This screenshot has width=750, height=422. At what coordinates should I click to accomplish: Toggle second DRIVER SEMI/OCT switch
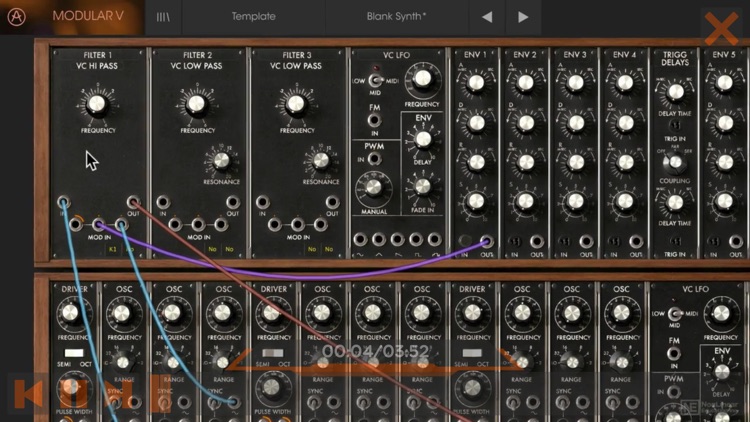[273, 353]
